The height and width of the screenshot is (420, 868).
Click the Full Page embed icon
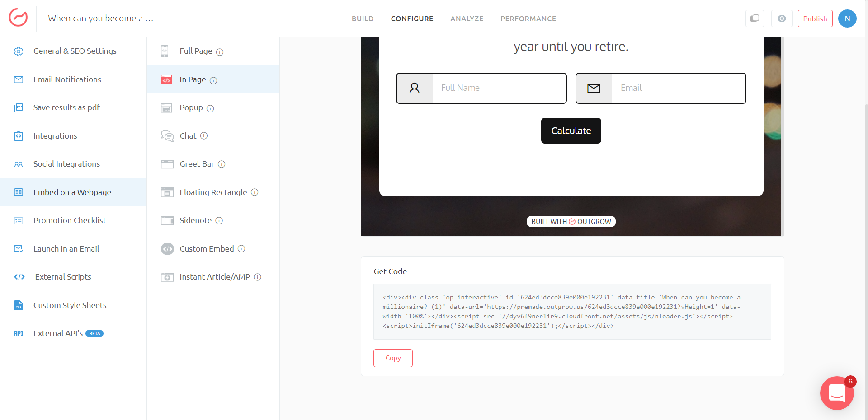click(x=165, y=51)
